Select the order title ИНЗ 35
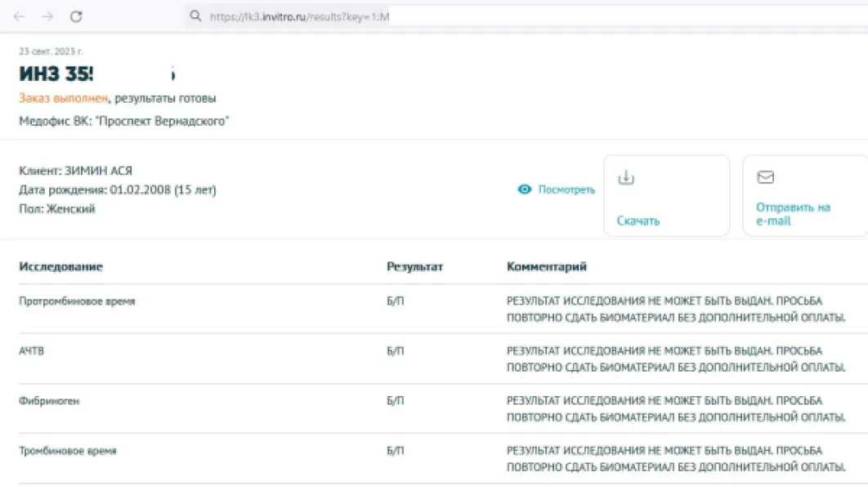 (56, 73)
